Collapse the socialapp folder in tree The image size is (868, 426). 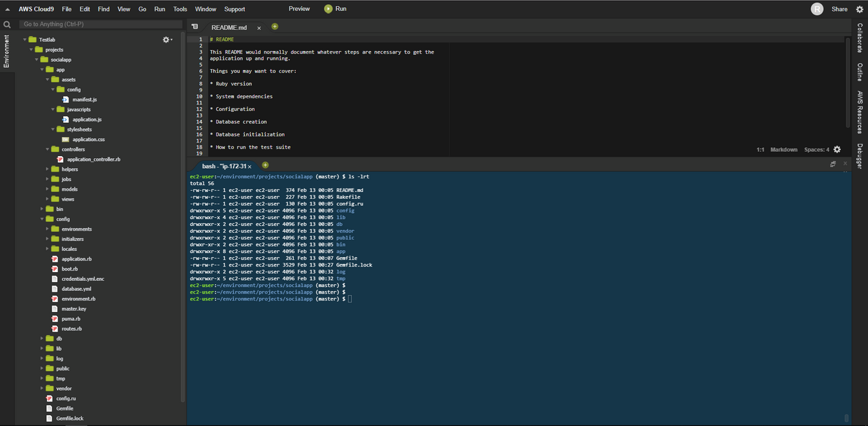tap(36, 60)
